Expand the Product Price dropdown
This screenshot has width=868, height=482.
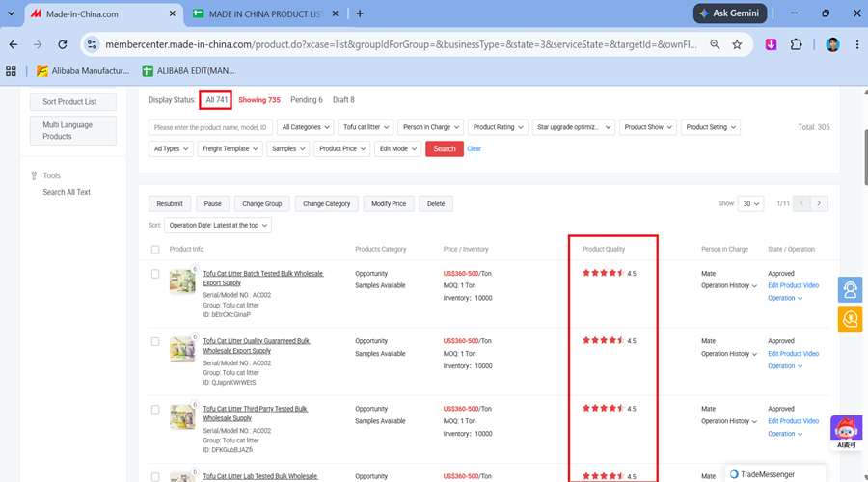pyautogui.click(x=341, y=148)
